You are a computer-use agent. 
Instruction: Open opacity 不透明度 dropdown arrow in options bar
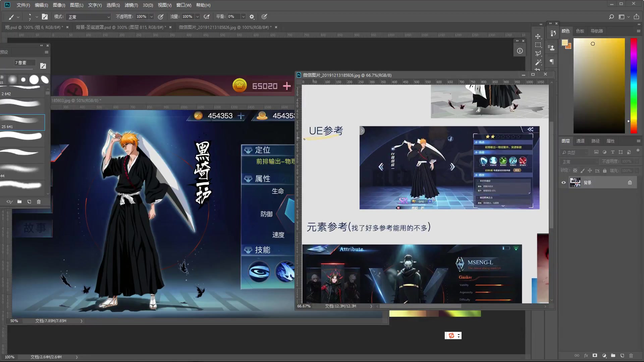152,17
